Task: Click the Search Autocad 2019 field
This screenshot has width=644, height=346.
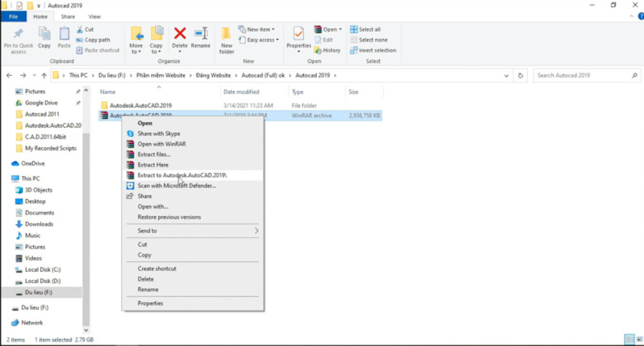Action: (582, 76)
